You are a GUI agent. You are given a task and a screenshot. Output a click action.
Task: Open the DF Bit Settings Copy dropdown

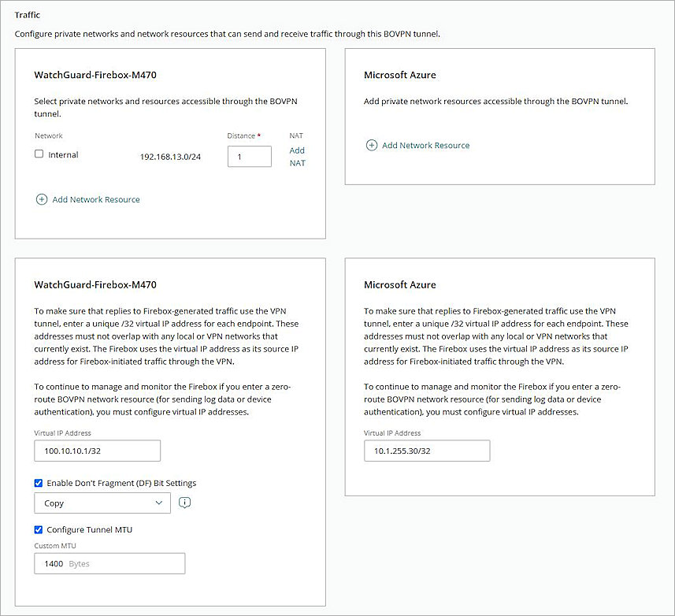pyautogui.click(x=102, y=503)
